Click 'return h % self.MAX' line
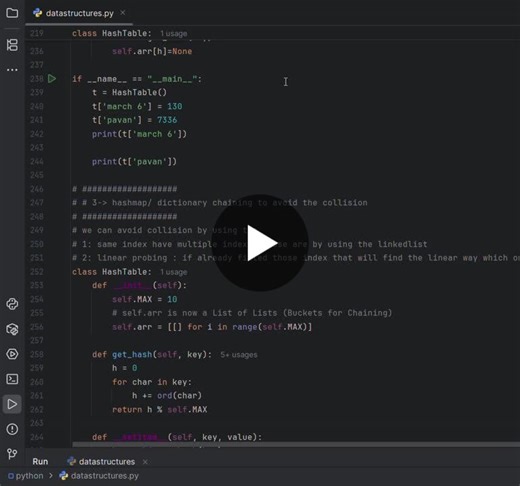This screenshot has width=520, height=486. [x=159, y=409]
